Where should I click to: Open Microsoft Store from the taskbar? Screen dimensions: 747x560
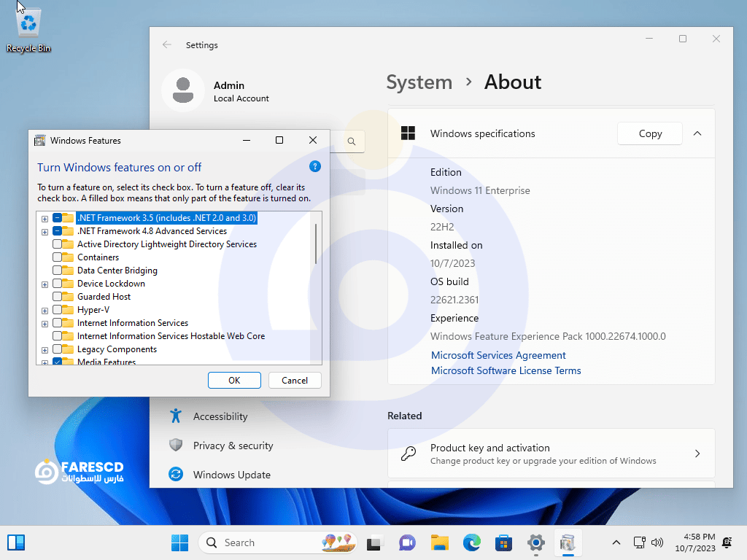click(503, 542)
